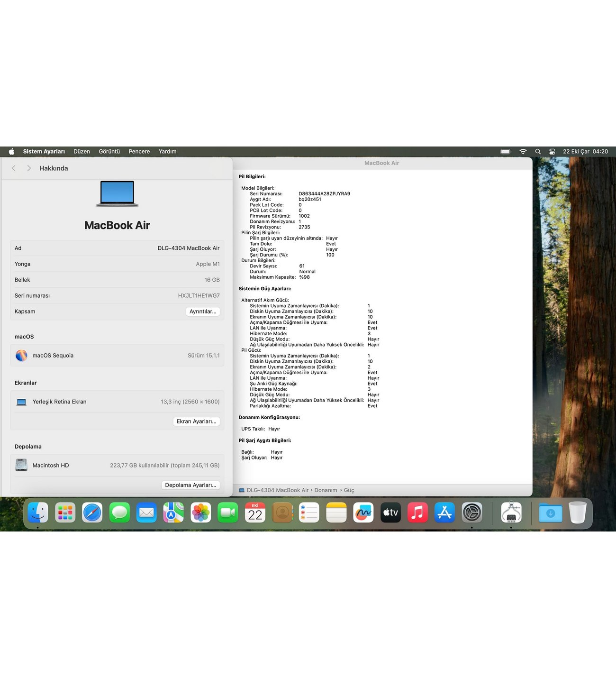
Task: Open the Sistem Ayarları menu
Action: pyautogui.click(x=44, y=152)
